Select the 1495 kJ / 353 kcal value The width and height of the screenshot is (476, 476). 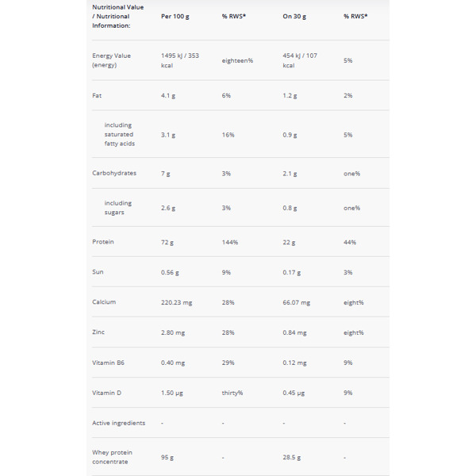[x=179, y=60]
